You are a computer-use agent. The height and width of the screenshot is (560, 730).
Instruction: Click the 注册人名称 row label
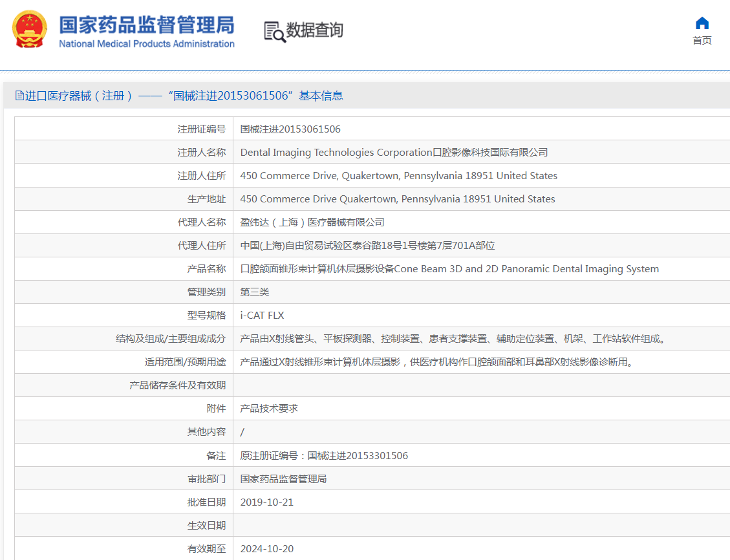201,153
